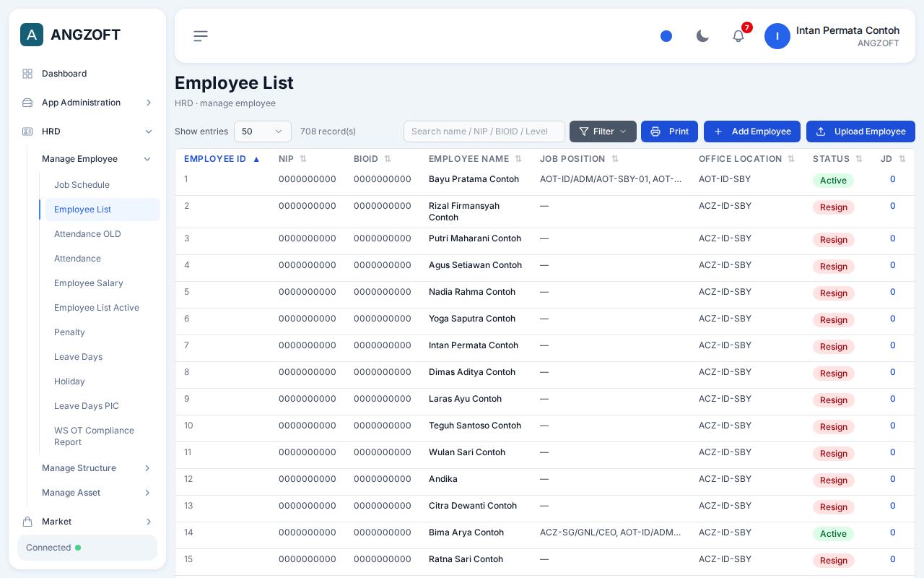This screenshot has height=578, width=924.
Task: Open the Leave Days menu item
Action: pyautogui.click(x=103, y=357)
